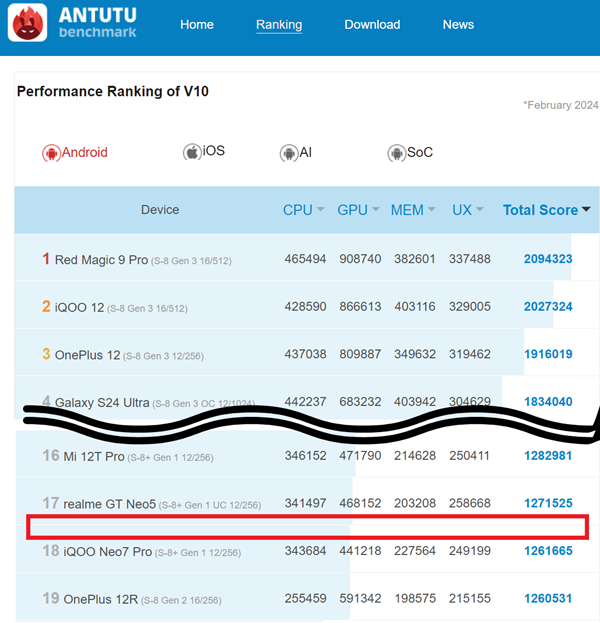This screenshot has width=600, height=623.
Task: Click rank number 19 badge
Action: [51, 598]
